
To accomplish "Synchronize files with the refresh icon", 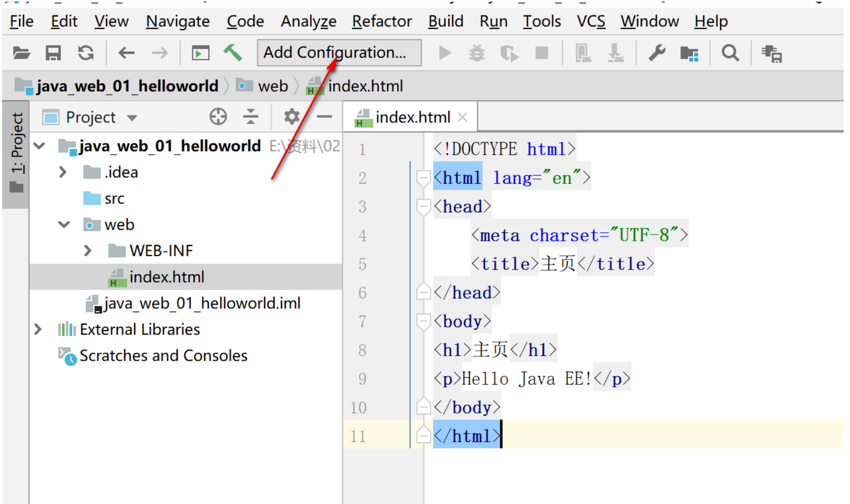I will coord(86,52).
